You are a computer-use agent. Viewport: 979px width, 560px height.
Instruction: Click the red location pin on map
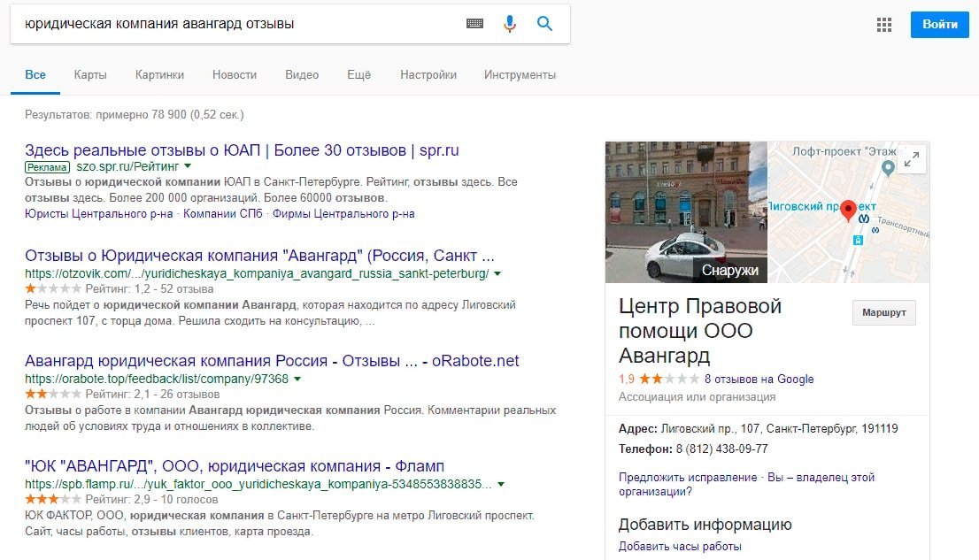[848, 211]
